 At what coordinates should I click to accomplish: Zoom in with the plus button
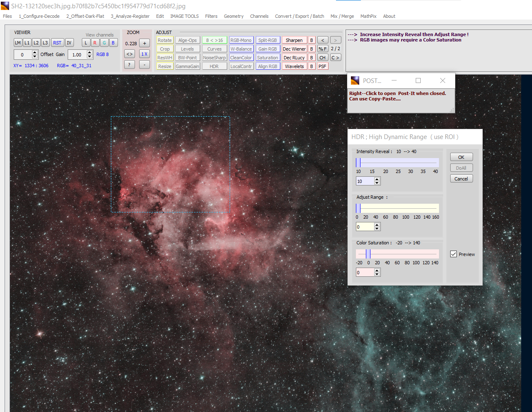(x=145, y=43)
